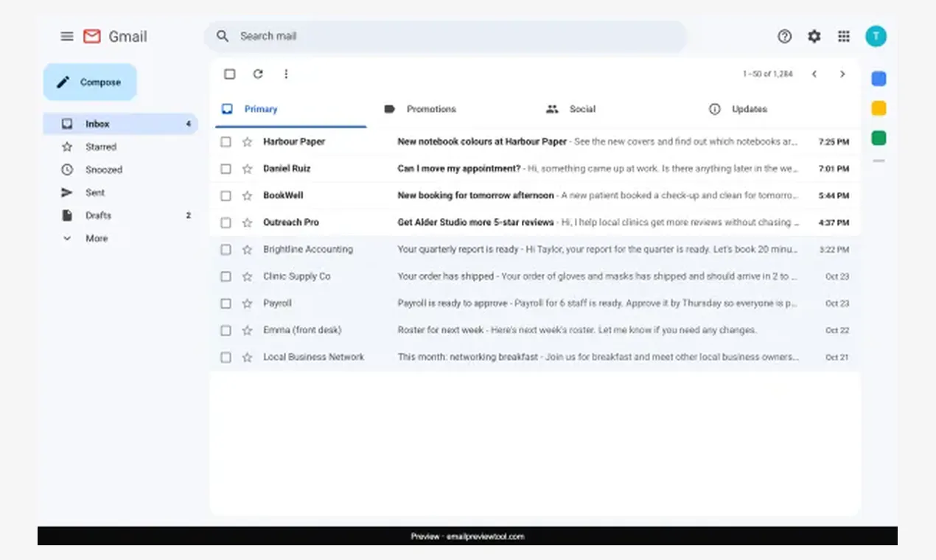Image resolution: width=936 pixels, height=560 pixels.
Task: Star the Payroll email
Action: (x=247, y=304)
